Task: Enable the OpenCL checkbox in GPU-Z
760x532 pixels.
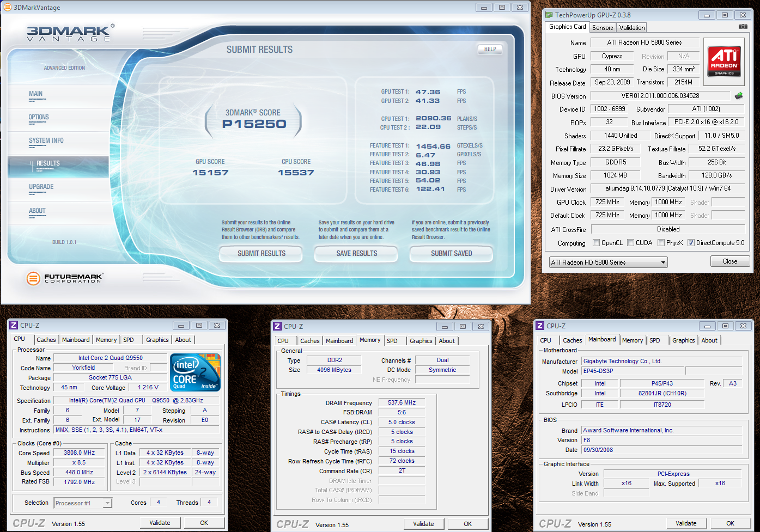Action: point(597,243)
